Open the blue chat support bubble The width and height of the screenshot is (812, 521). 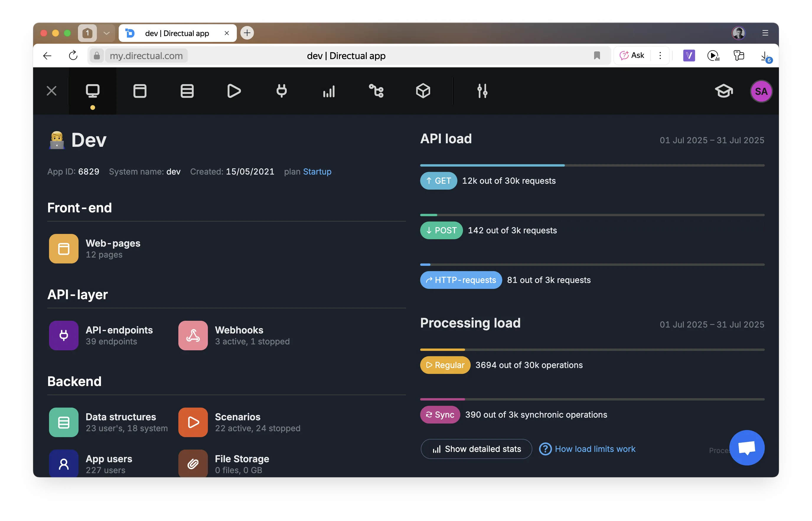[x=746, y=447]
